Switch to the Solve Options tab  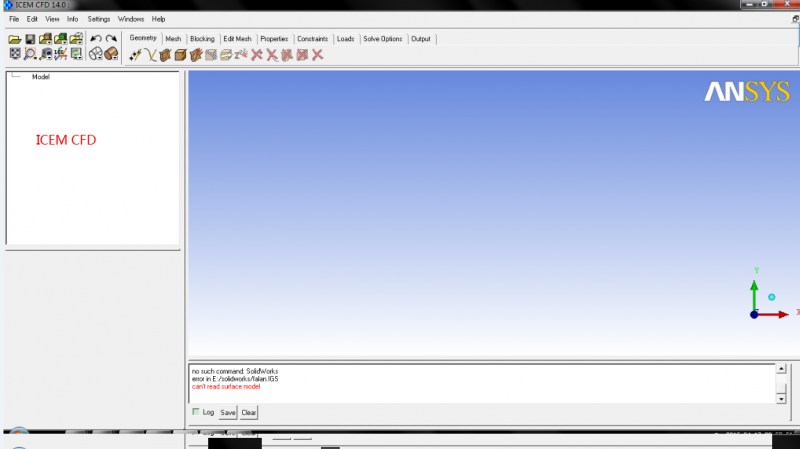point(383,39)
